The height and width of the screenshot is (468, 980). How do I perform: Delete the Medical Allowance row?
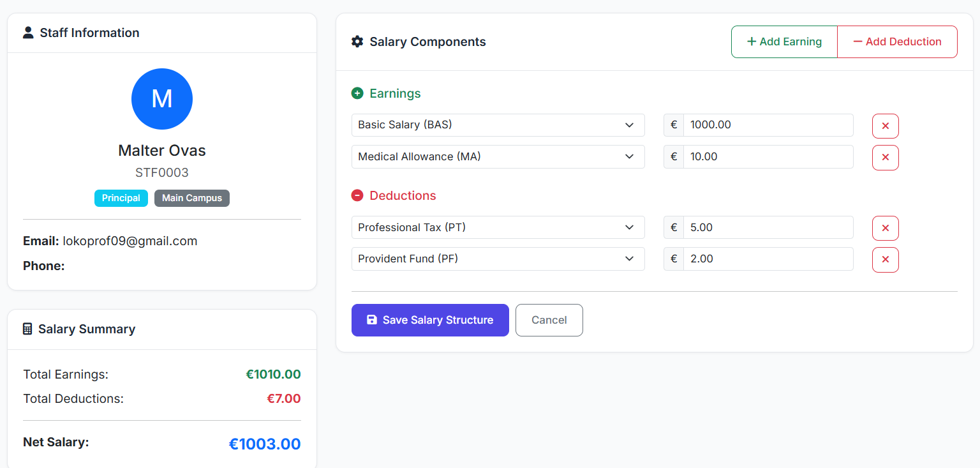(885, 157)
